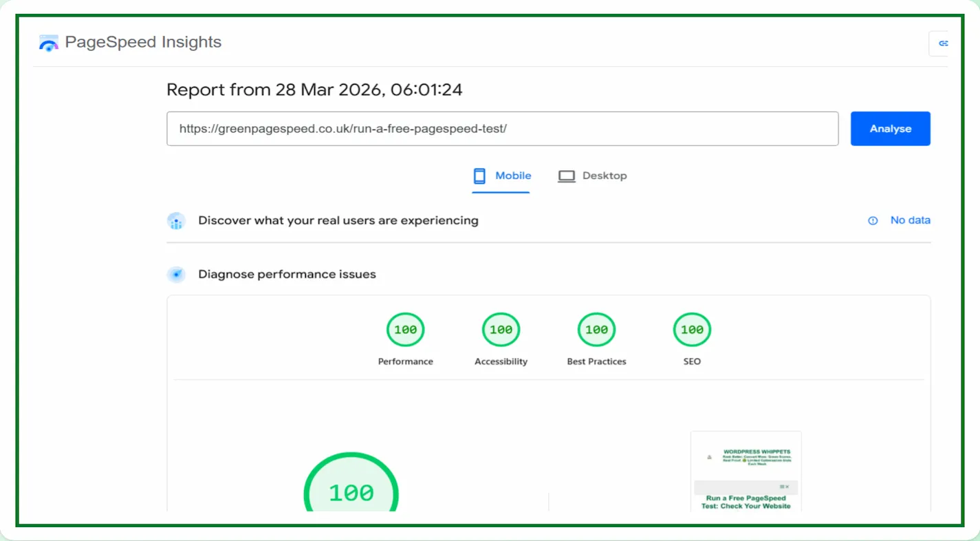Click the Diagnose performance issues icon
The width and height of the screenshot is (980, 541).
coord(177,275)
